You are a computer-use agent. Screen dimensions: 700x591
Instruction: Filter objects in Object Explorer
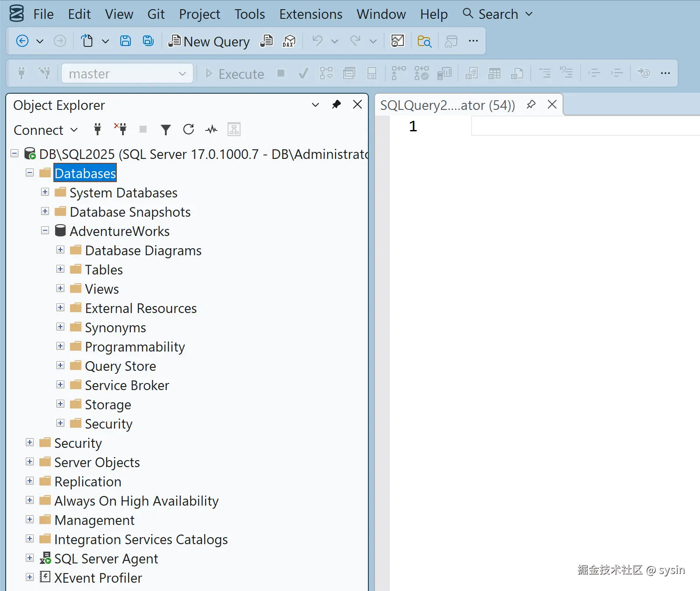pyautogui.click(x=166, y=129)
